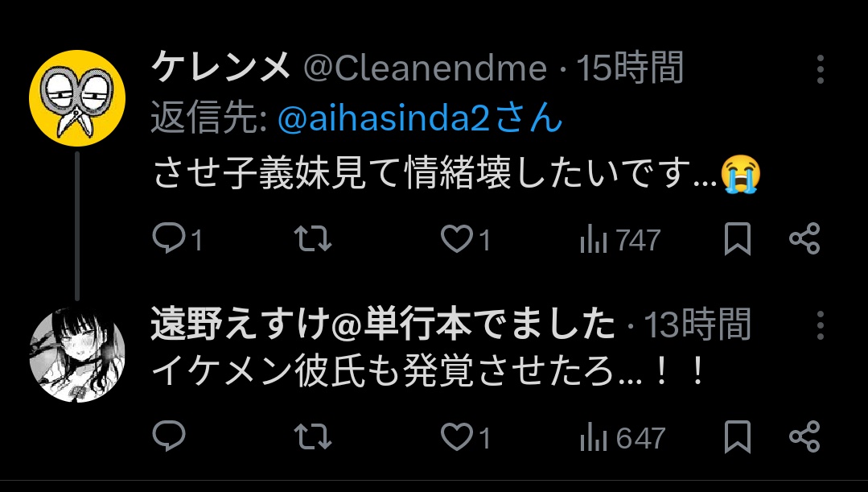Open 遠野えすけ@単行本でました display name
Screen dimensions: 868x492
click(383, 324)
